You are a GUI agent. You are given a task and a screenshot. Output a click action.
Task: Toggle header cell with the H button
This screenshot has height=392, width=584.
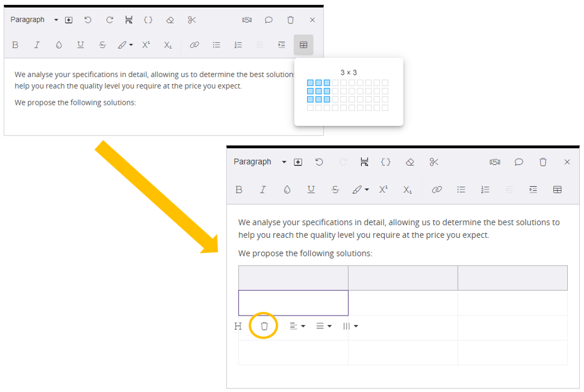(238, 326)
